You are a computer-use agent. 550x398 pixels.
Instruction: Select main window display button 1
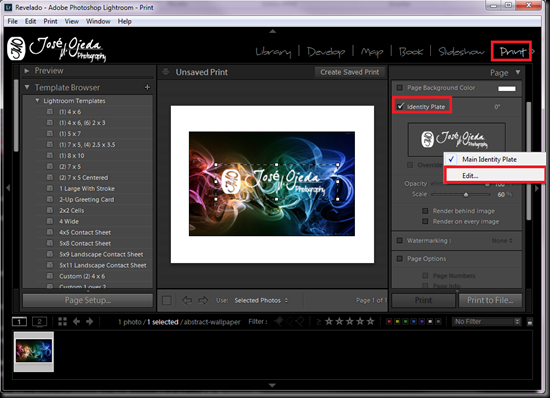click(19, 321)
